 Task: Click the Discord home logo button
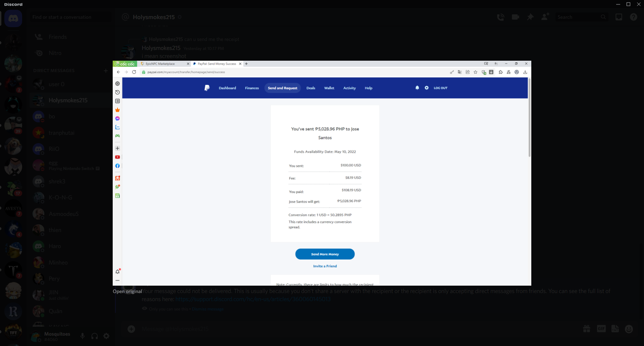click(x=13, y=19)
